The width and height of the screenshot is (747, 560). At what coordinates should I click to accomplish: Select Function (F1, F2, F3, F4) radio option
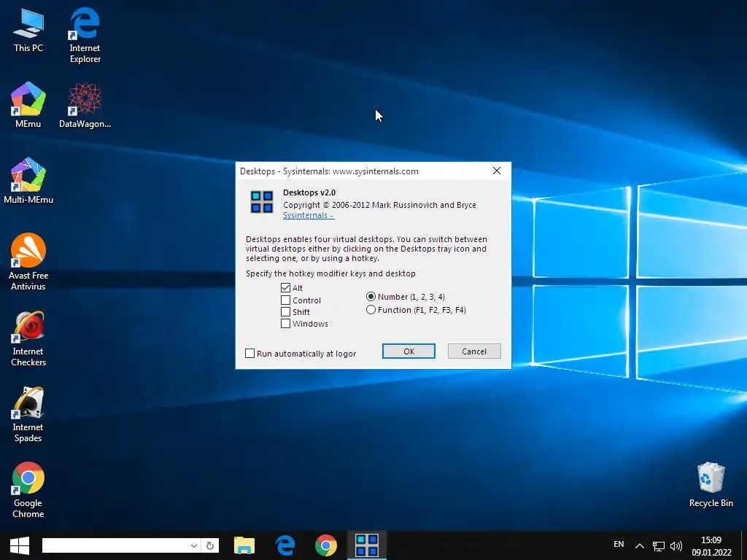pyautogui.click(x=371, y=310)
